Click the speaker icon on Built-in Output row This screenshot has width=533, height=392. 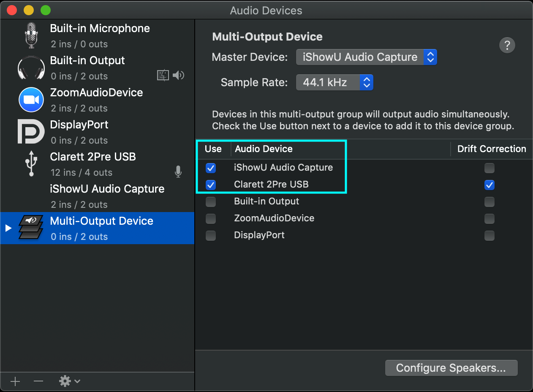pos(179,76)
